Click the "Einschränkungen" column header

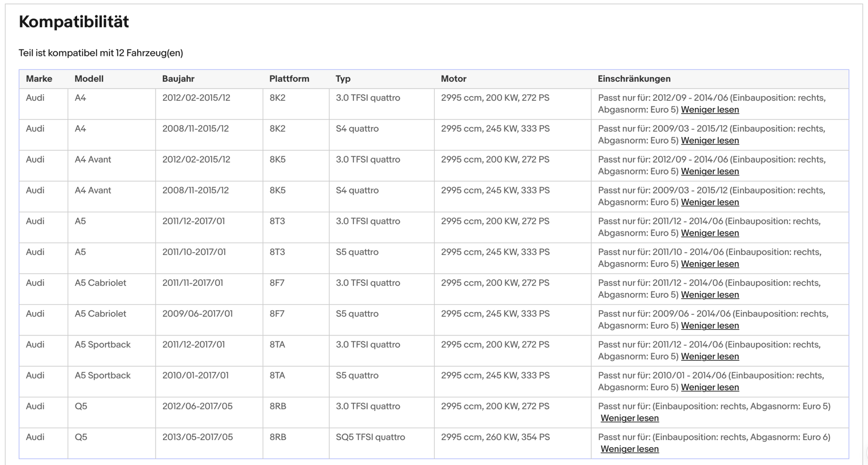pyautogui.click(x=634, y=78)
